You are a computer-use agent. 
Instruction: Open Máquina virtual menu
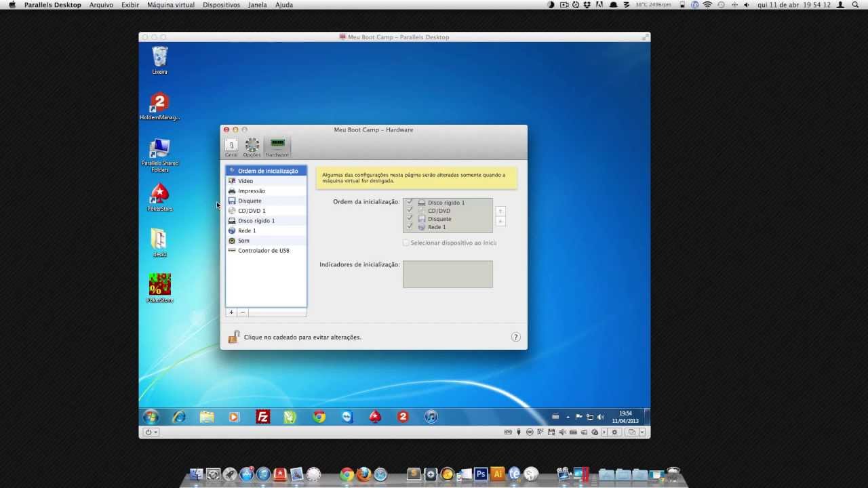pos(171,5)
